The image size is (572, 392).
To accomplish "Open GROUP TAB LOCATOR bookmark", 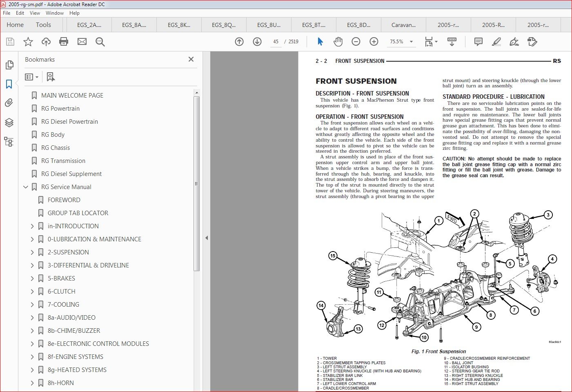I will pyautogui.click(x=78, y=213).
